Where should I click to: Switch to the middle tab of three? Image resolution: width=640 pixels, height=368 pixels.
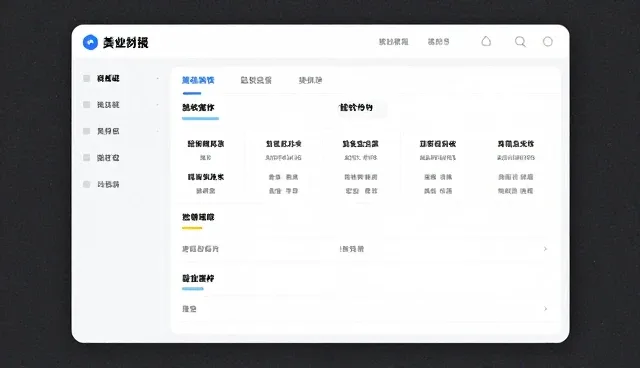point(256,80)
